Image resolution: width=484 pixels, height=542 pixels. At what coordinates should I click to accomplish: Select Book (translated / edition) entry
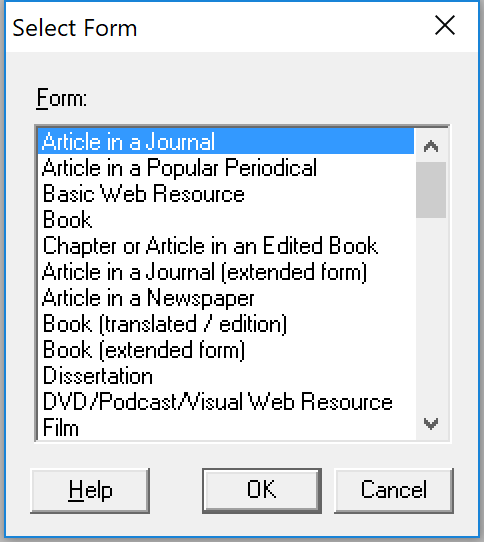(x=225, y=324)
